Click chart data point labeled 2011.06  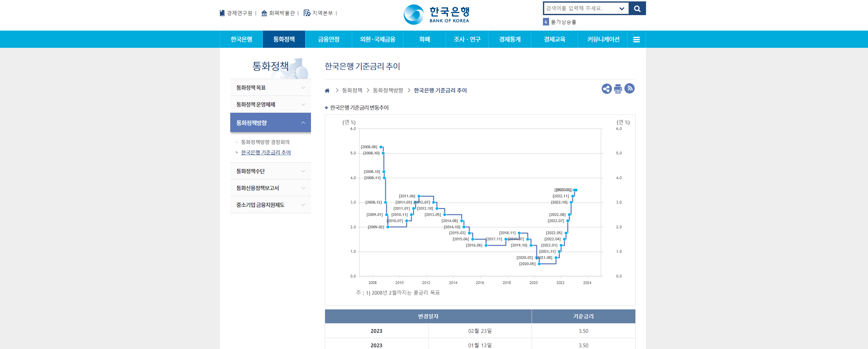[419, 196]
